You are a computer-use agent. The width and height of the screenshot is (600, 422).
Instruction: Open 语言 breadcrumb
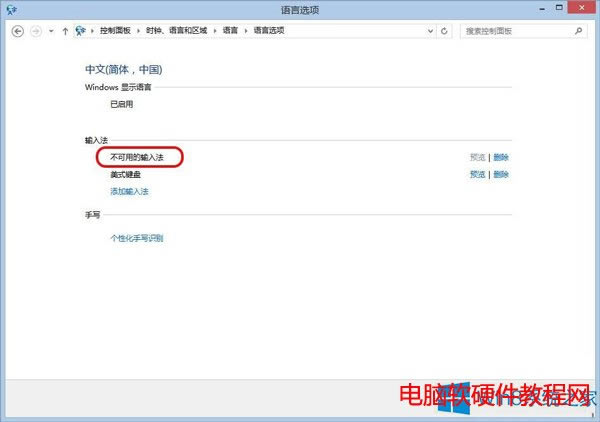[x=230, y=31]
